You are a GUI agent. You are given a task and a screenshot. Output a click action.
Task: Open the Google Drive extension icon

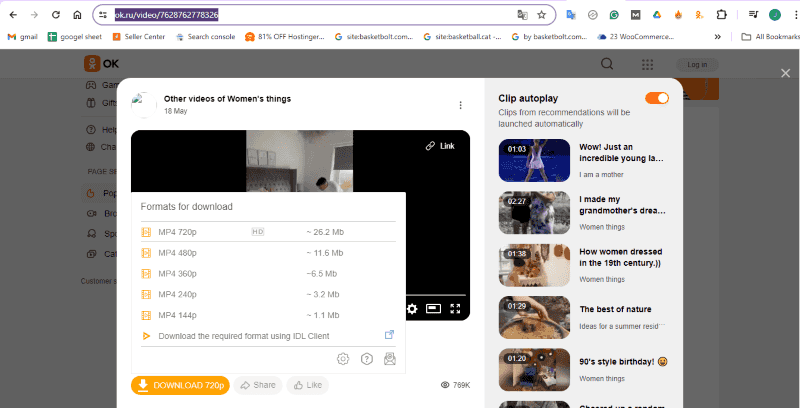657,15
